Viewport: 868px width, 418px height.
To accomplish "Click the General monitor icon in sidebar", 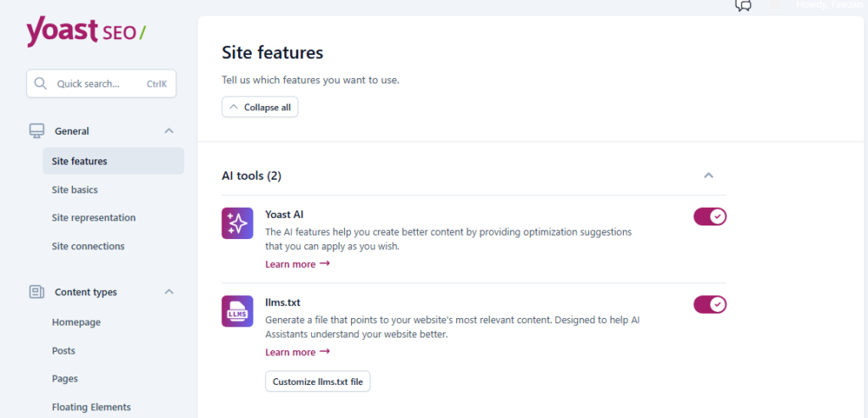I will click(36, 131).
